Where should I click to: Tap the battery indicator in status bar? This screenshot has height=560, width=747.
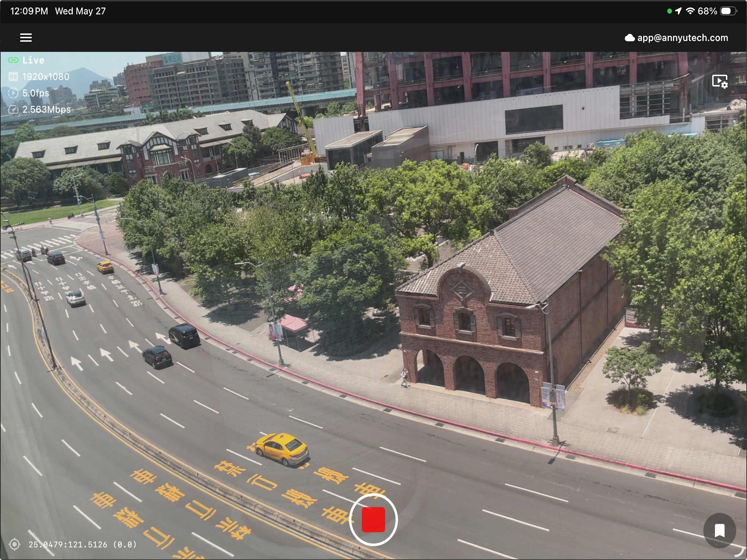[x=728, y=11]
